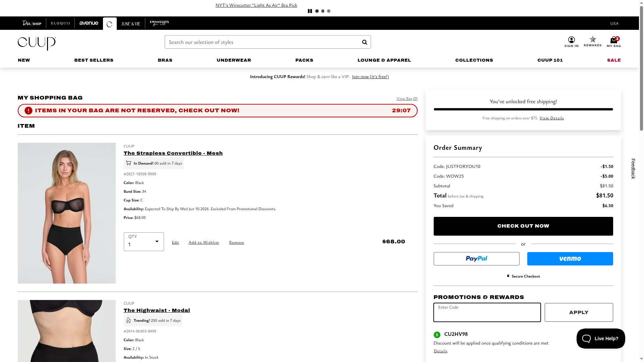Open the Sale menu
The height and width of the screenshot is (362, 644).
click(x=613, y=60)
